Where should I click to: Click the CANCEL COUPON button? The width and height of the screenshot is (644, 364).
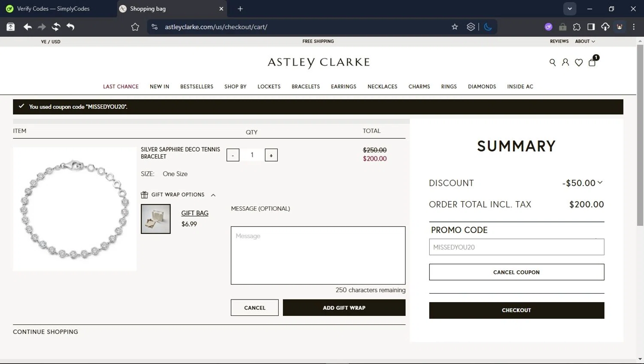(x=516, y=272)
